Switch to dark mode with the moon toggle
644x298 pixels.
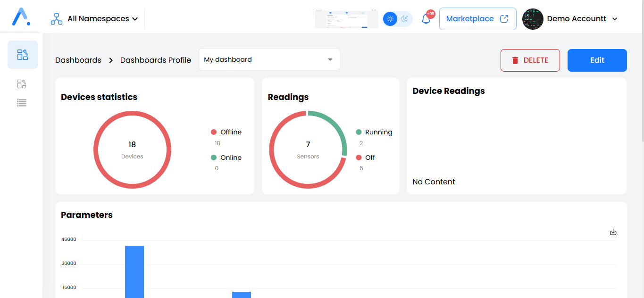tap(404, 18)
